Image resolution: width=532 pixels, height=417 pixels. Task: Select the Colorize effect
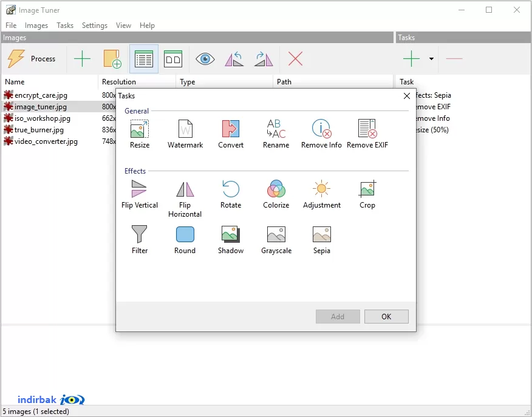pyautogui.click(x=276, y=194)
